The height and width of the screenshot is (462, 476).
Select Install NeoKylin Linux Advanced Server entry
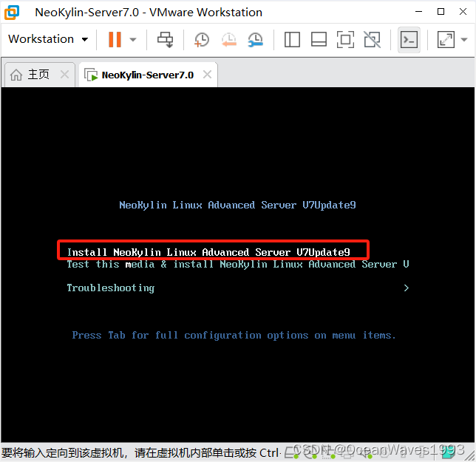[208, 252]
